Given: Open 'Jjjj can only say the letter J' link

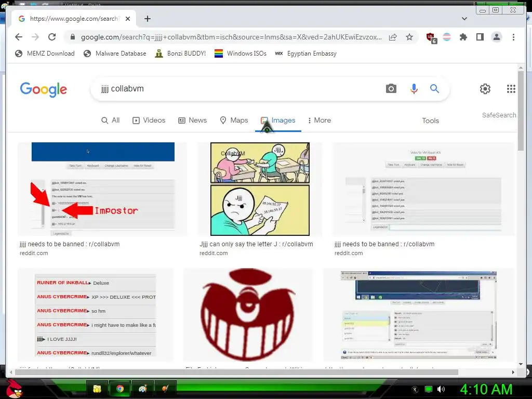Looking at the screenshot, I should pos(256,244).
